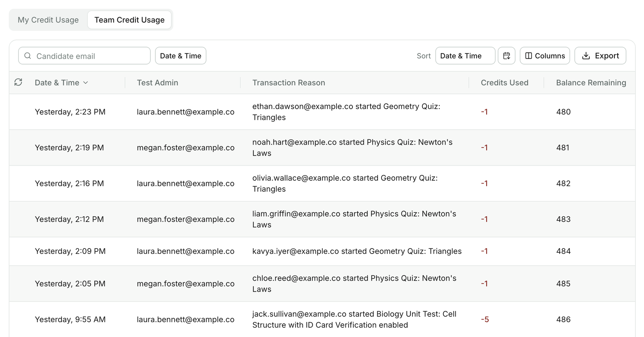Viewport: 644px width, 337px height.
Task: Click the download icon in the Export button
Action: click(x=586, y=56)
